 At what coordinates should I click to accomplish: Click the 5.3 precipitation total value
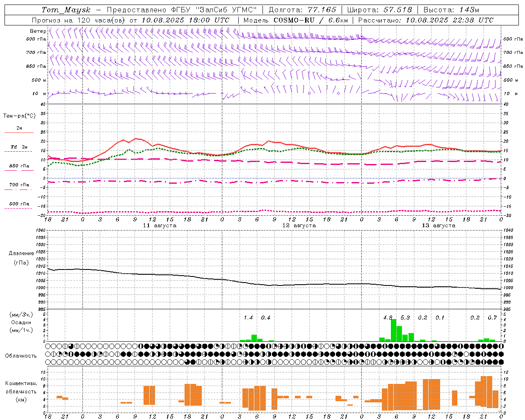(x=405, y=318)
